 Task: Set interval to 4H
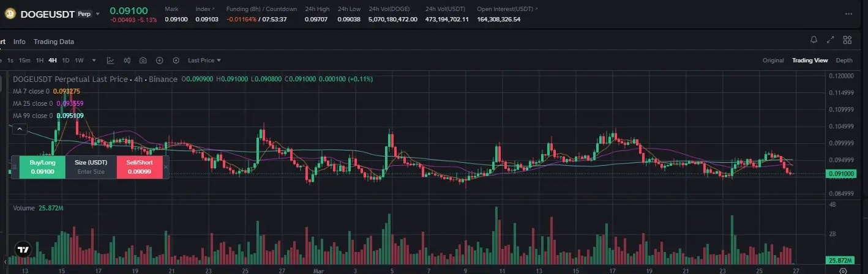[x=53, y=61]
